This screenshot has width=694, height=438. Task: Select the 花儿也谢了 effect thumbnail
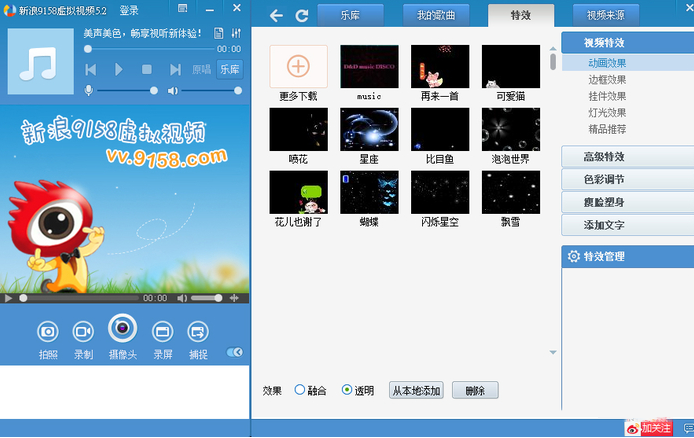(x=298, y=192)
